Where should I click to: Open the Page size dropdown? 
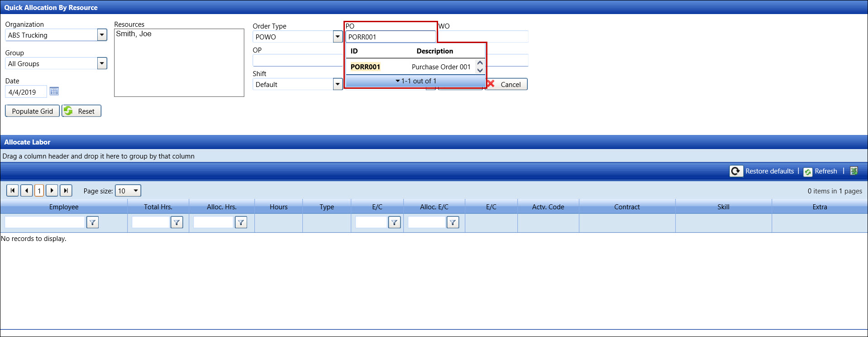[x=135, y=191]
